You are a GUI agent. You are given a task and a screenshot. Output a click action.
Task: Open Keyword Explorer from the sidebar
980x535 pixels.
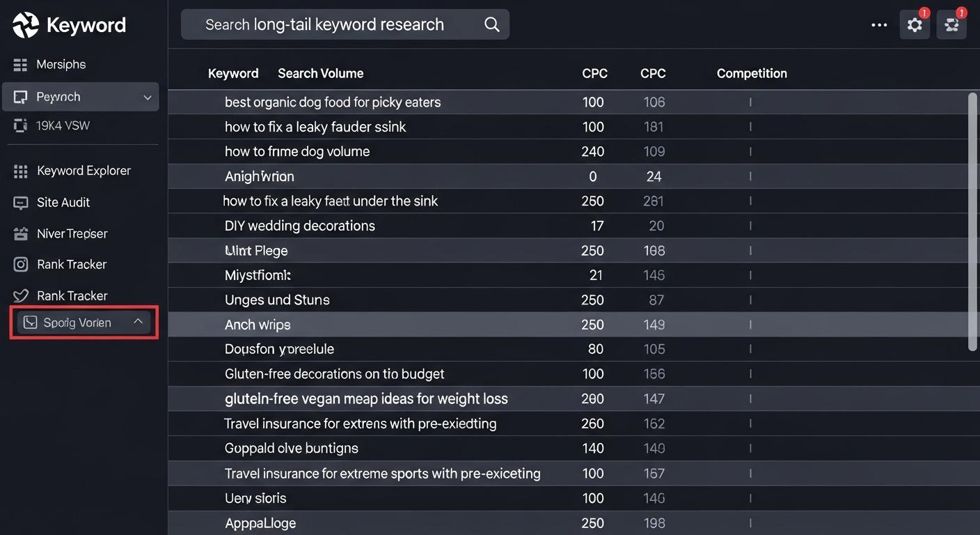(84, 171)
